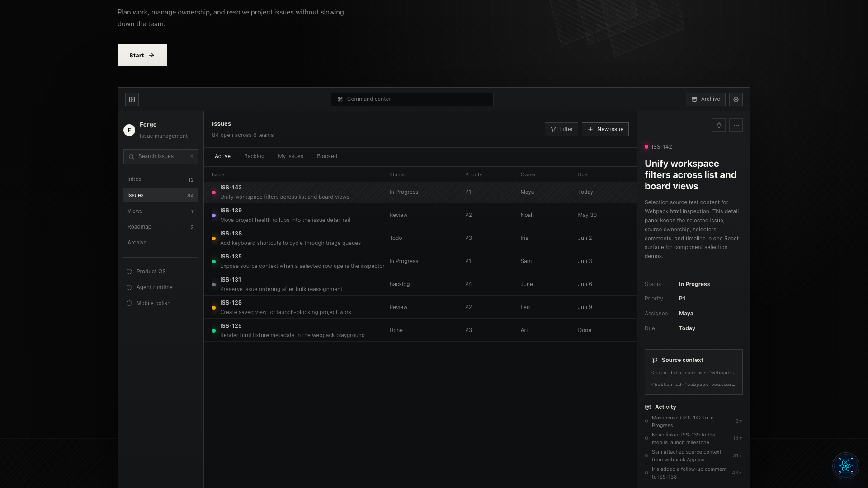Image resolution: width=868 pixels, height=488 pixels.
Task: Click the Owner column header
Action: (x=528, y=174)
